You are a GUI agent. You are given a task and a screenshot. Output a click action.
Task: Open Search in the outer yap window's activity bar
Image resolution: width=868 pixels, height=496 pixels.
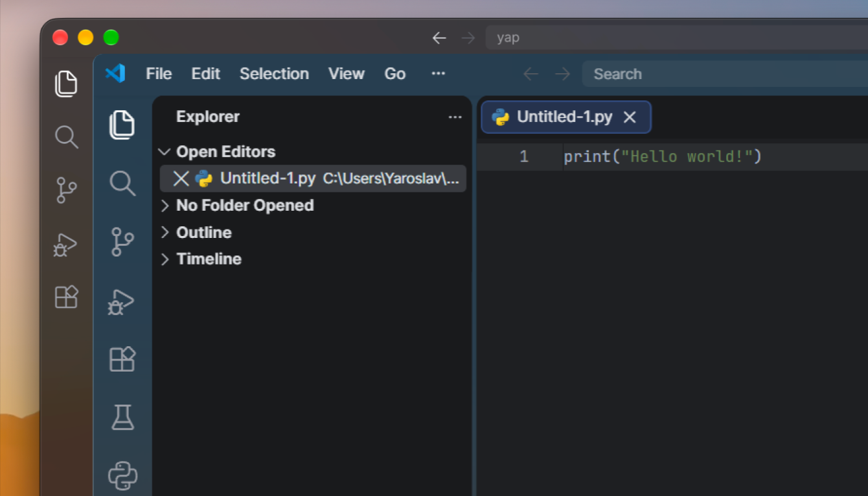[66, 137]
